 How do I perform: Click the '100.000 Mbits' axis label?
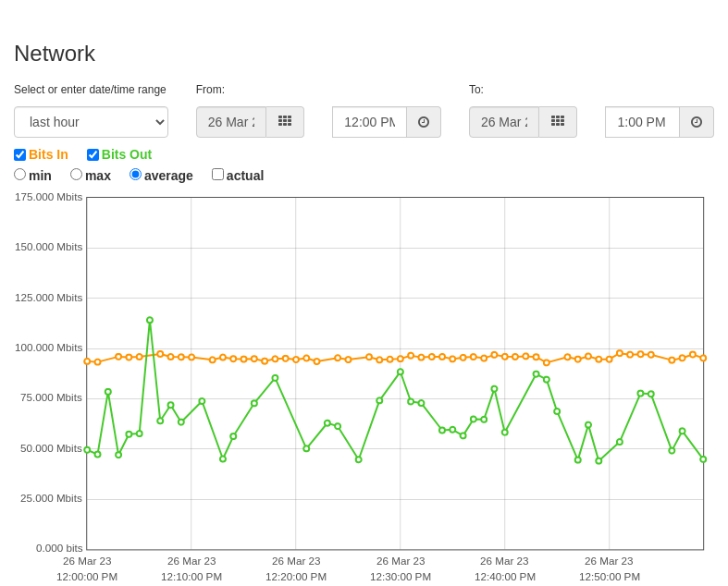(x=48, y=348)
